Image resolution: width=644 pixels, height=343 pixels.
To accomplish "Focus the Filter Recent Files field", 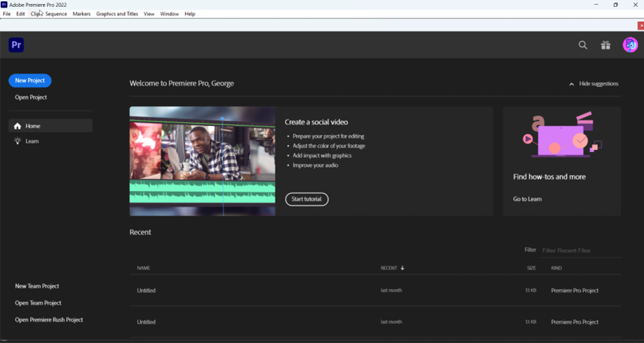I will (x=581, y=251).
